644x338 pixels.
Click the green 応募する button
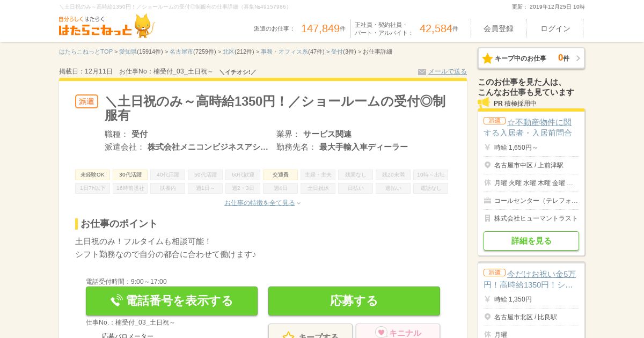point(354,301)
